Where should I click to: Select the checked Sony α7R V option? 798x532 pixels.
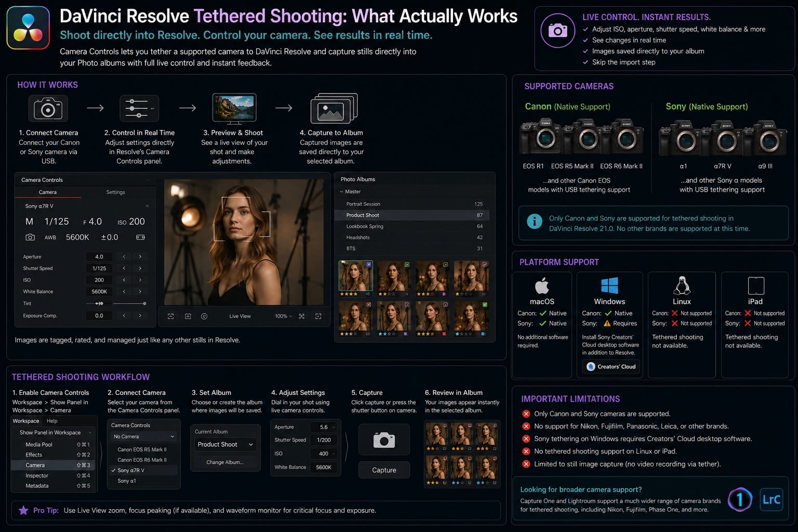point(143,470)
